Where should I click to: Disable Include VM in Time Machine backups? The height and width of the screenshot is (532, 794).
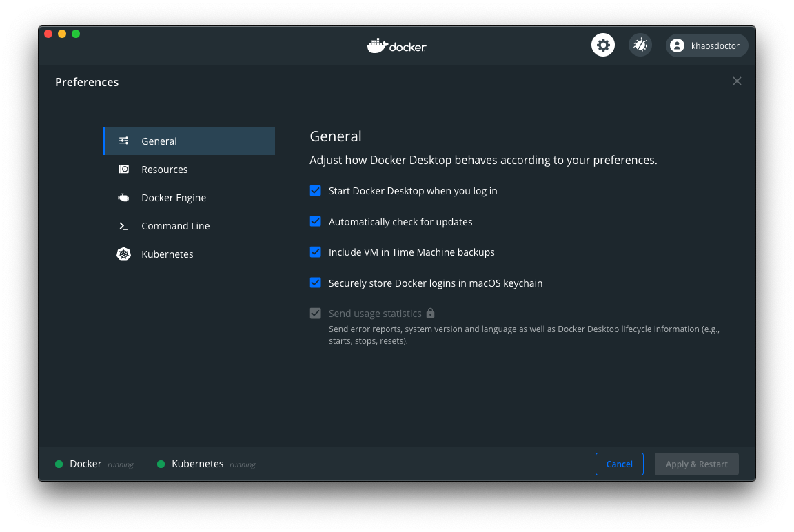tap(315, 252)
